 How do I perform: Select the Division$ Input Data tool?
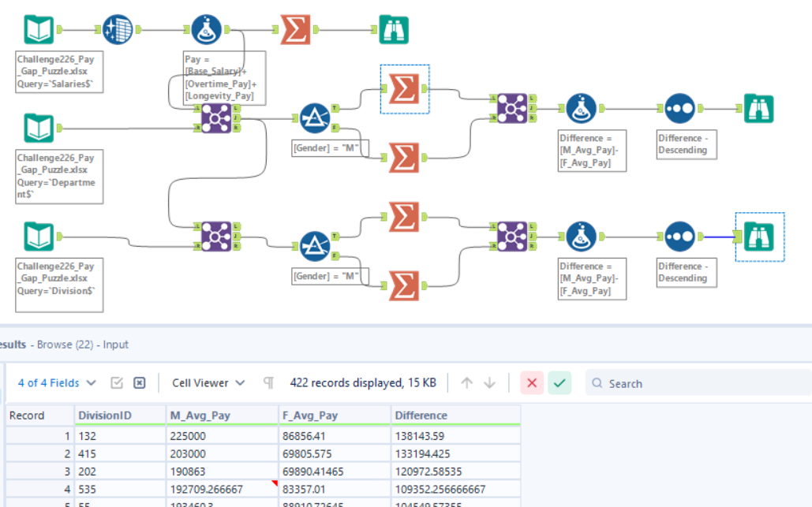(39, 237)
